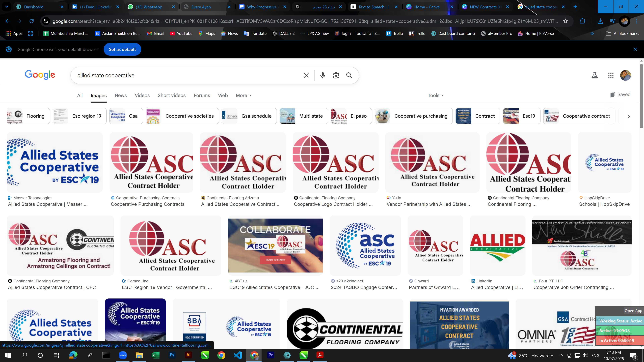This screenshot has width=644, height=362.
Task: Open HopSkipDrive Schools image result
Action: click(604, 162)
